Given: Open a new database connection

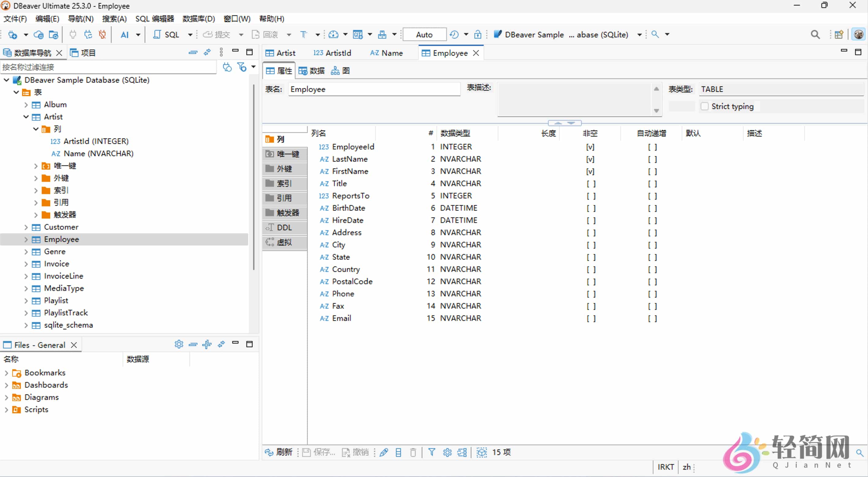Looking at the screenshot, I should [x=14, y=35].
